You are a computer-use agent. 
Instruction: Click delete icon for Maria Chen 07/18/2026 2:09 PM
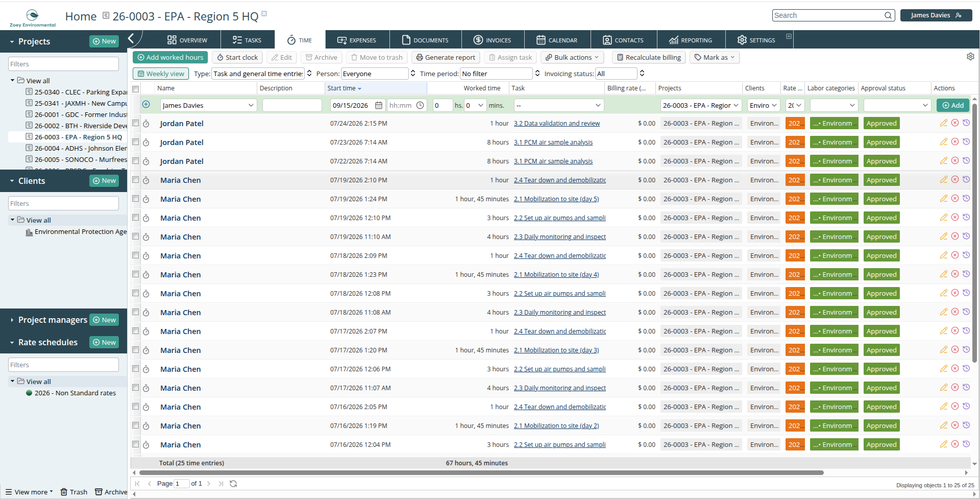coord(954,255)
